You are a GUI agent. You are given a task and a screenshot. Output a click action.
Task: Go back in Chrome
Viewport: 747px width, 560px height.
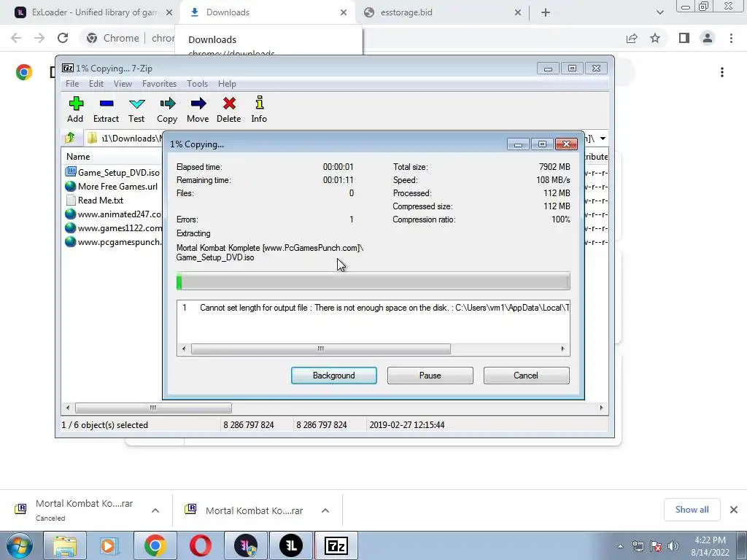[16, 38]
